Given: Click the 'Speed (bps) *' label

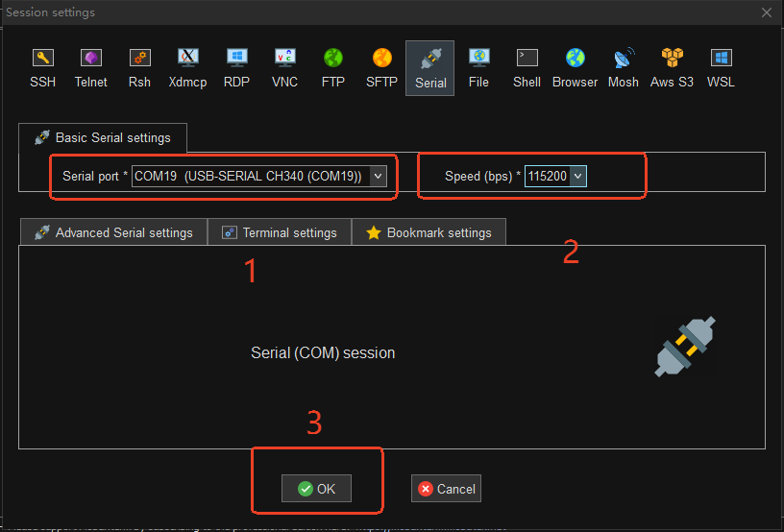Looking at the screenshot, I should point(483,176).
